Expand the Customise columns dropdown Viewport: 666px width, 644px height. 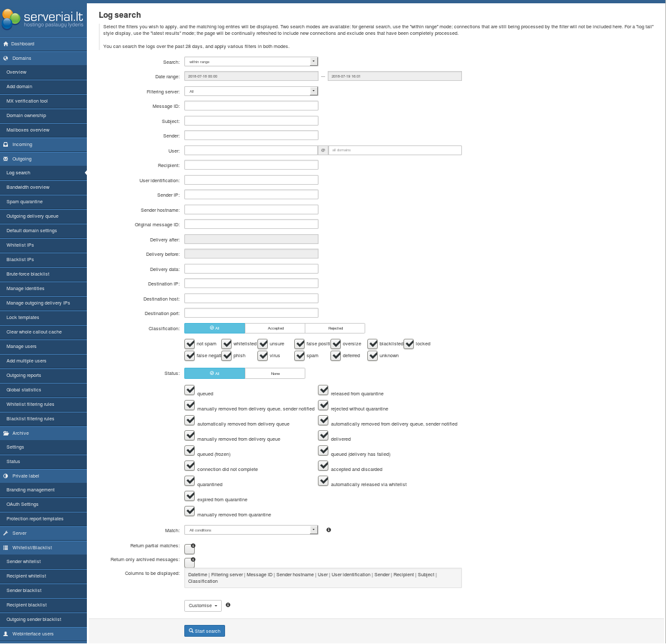click(203, 605)
